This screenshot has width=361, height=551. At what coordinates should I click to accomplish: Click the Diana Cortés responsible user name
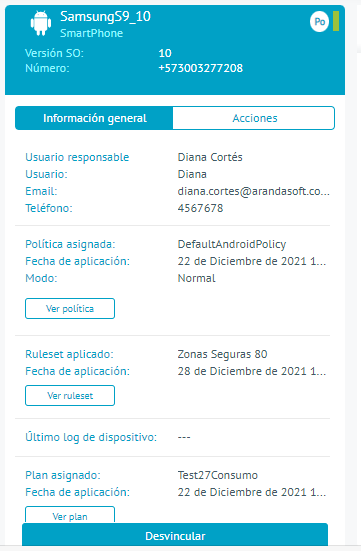click(x=210, y=157)
